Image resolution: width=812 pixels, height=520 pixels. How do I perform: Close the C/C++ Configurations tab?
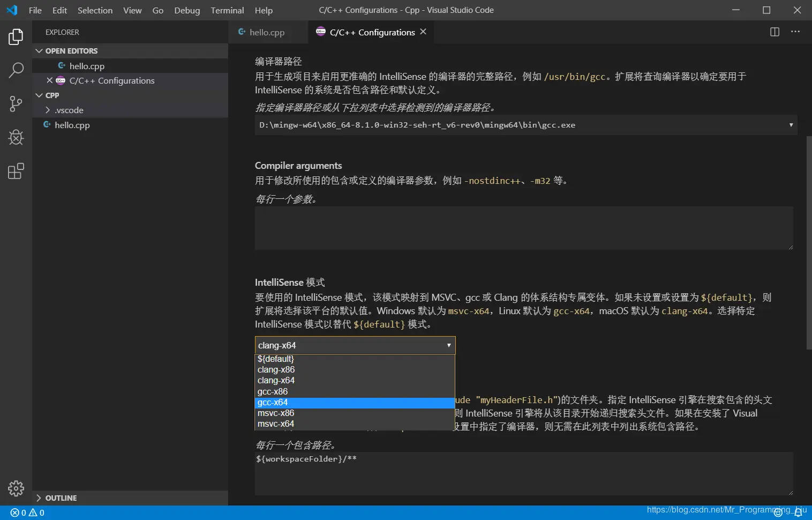[423, 32]
